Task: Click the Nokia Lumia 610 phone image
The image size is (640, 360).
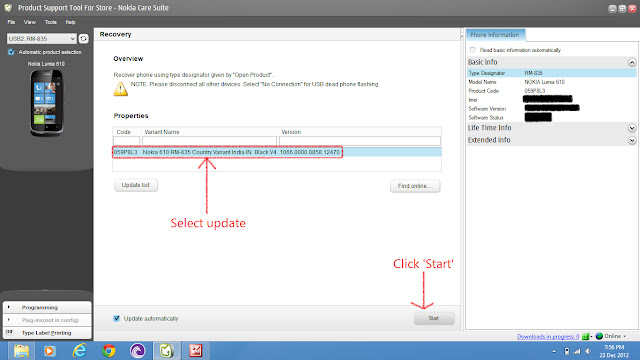Action: point(46,102)
